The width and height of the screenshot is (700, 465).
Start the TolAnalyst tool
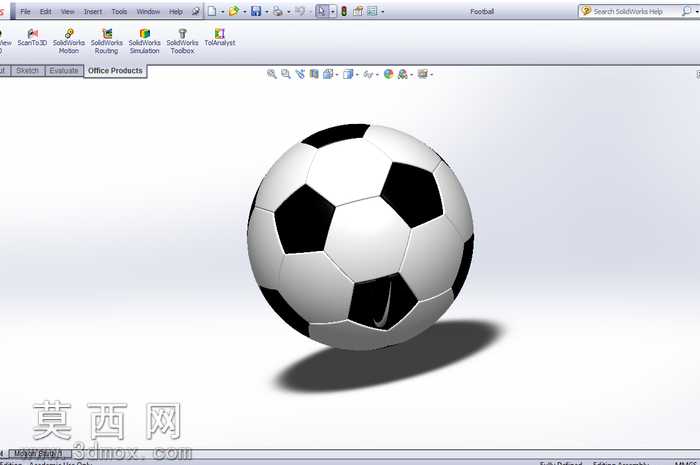[220, 38]
